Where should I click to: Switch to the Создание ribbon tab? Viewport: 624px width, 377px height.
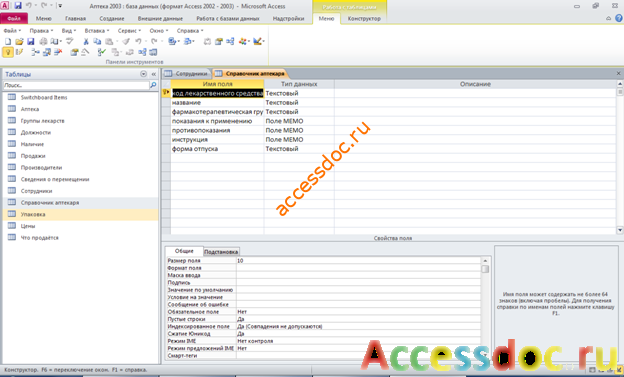coord(112,18)
